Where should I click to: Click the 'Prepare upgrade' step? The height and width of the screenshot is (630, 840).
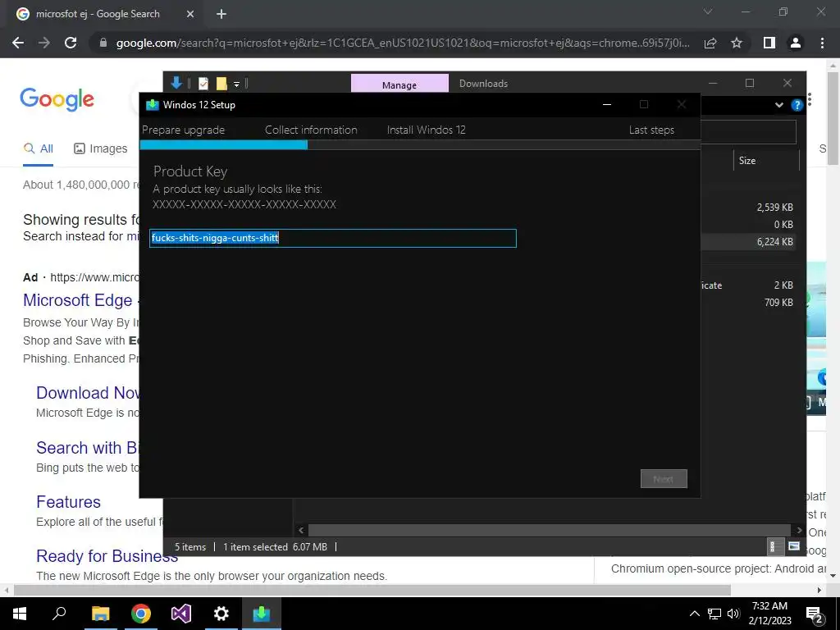[x=183, y=130]
